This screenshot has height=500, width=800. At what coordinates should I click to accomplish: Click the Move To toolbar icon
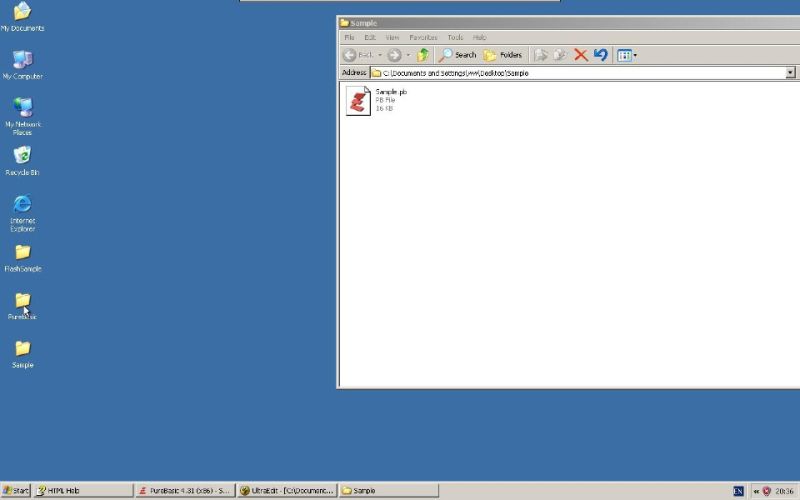coord(541,55)
